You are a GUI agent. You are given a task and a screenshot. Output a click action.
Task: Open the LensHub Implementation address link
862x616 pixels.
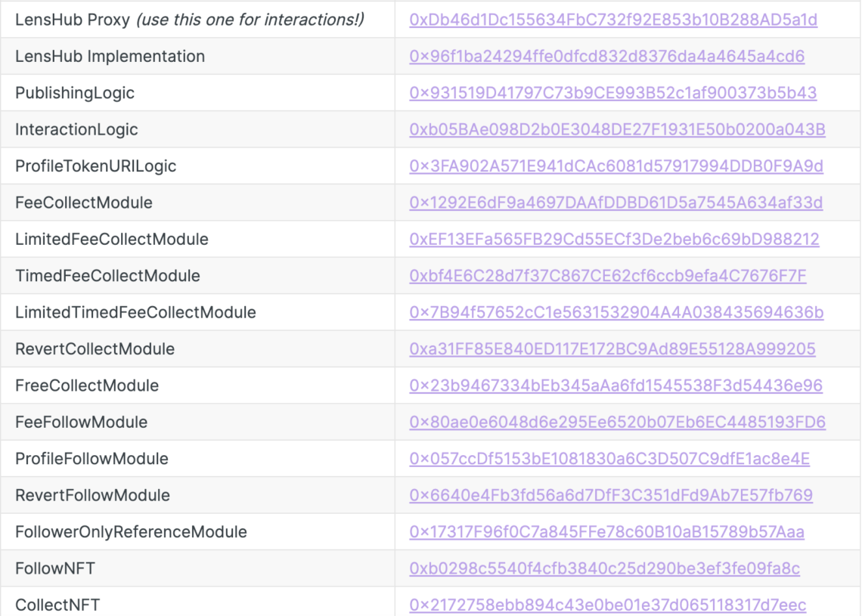pos(607,56)
